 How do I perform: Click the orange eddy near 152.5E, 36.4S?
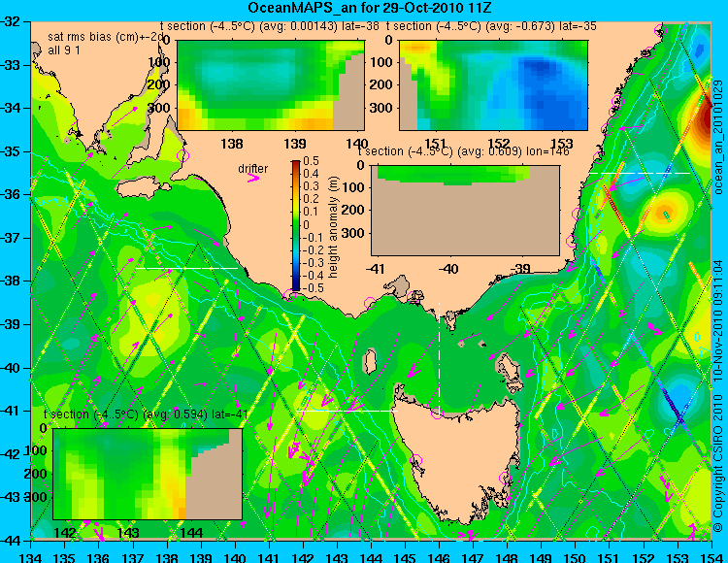click(665, 213)
